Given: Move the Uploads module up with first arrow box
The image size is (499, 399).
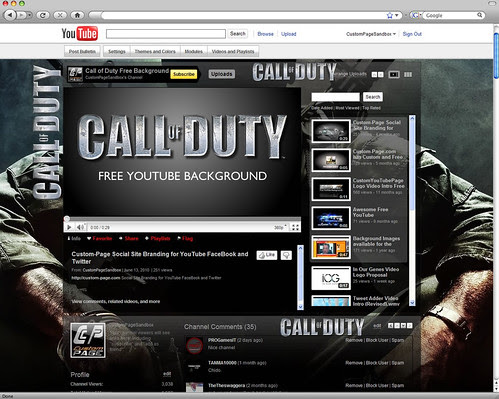Looking at the screenshot, I should (x=374, y=75).
